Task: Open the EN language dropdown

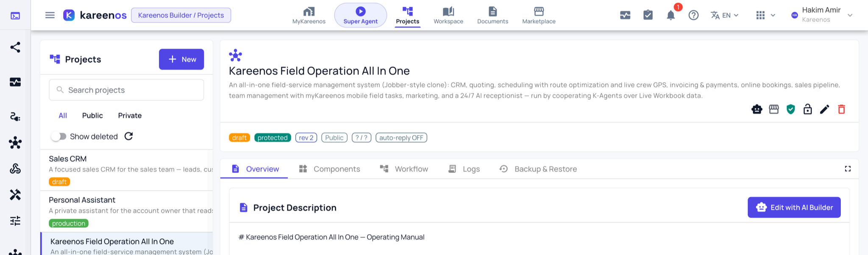Action: click(x=725, y=15)
